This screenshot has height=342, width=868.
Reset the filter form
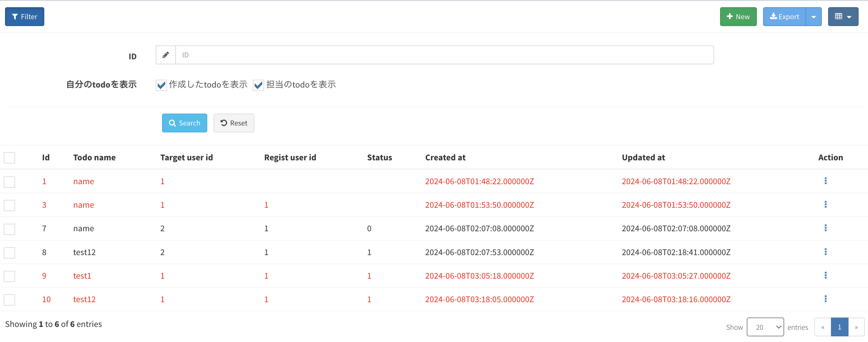coord(234,123)
